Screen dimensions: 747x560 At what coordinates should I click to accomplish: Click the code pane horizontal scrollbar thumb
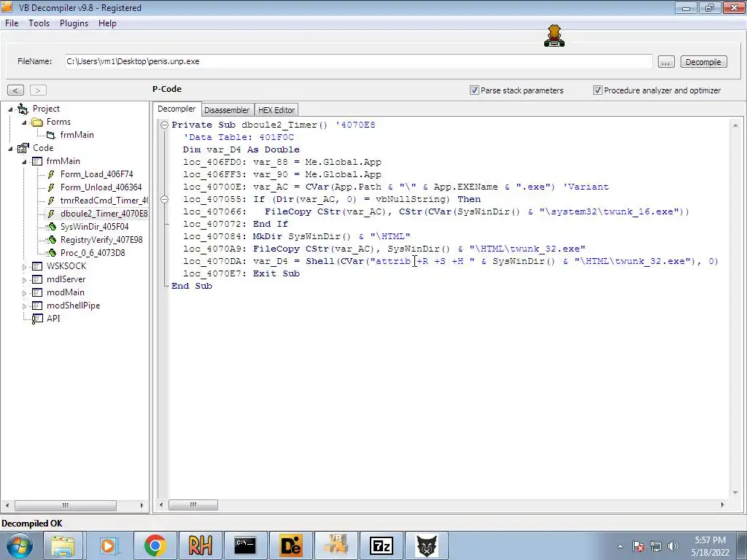point(193,505)
